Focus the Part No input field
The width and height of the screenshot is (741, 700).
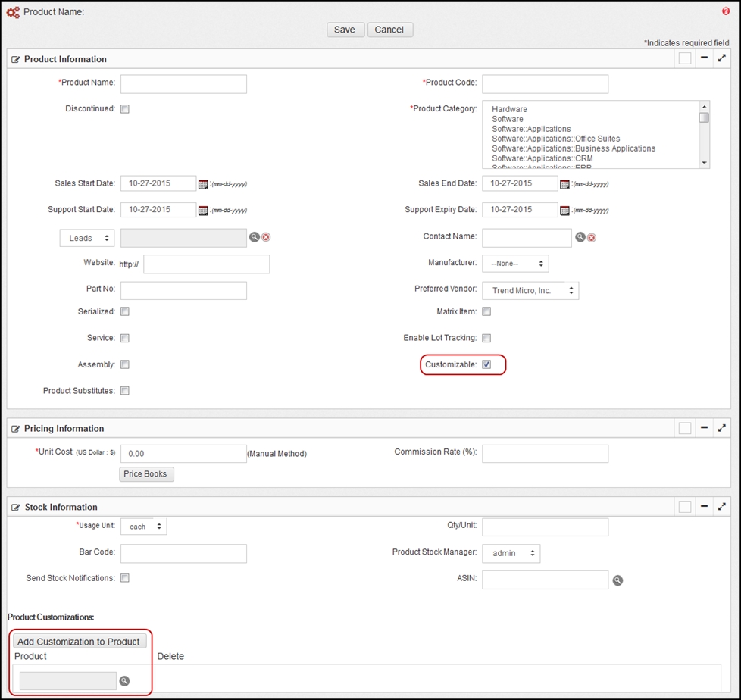click(x=183, y=291)
